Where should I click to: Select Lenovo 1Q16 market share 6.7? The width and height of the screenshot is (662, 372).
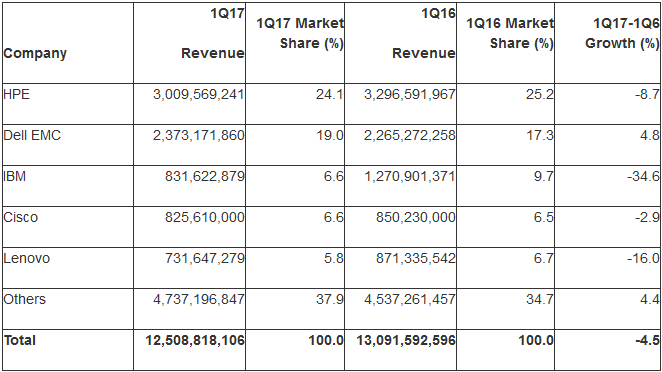(543, 258)
